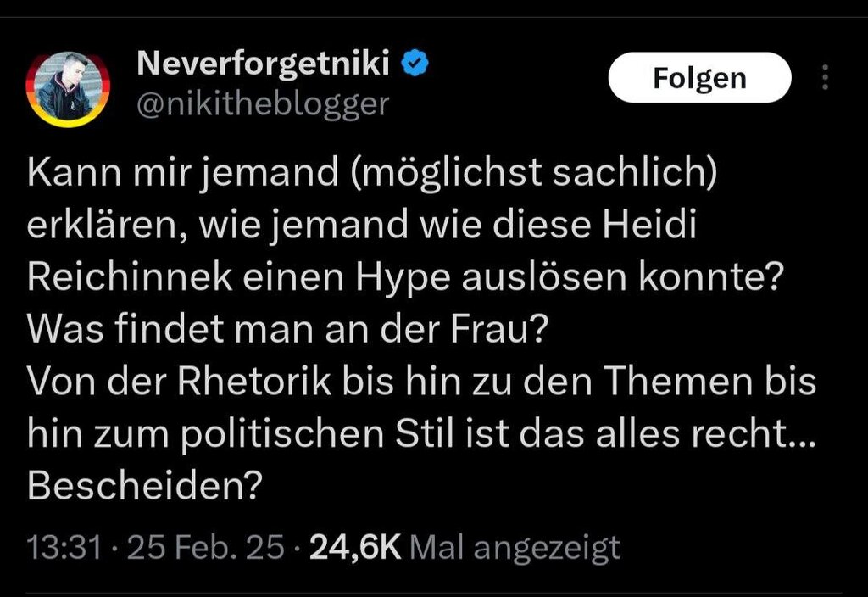Follow the account with the Folgen button
The height and width of the screenshot is (597, 868).
pyautogui.click(x=699, y=77)
